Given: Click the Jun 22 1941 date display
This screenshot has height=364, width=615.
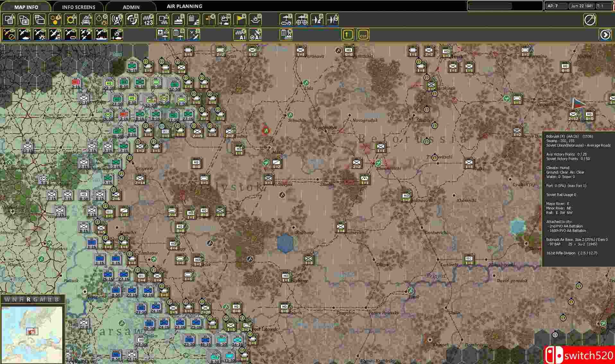Looking at the screenshot, I should 582,6.
